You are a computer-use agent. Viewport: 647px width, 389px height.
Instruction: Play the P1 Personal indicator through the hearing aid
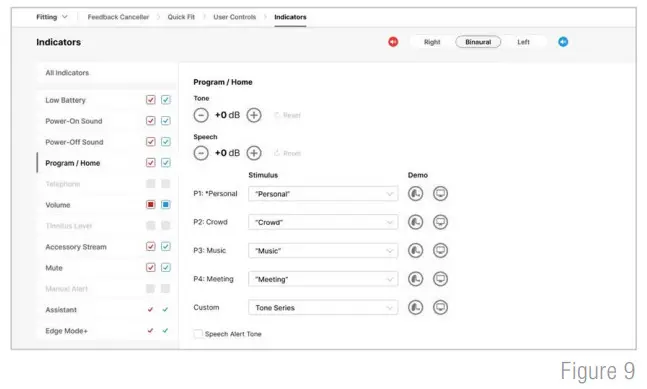415,193
